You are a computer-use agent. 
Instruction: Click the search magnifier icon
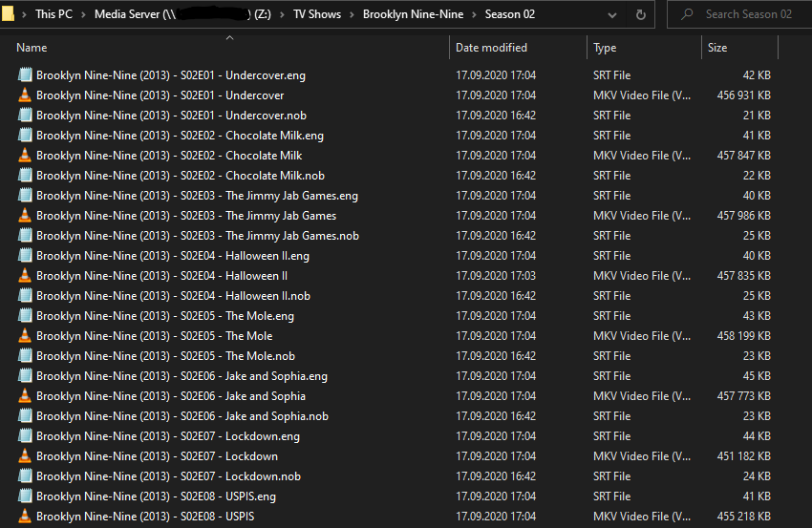[687, 14]
